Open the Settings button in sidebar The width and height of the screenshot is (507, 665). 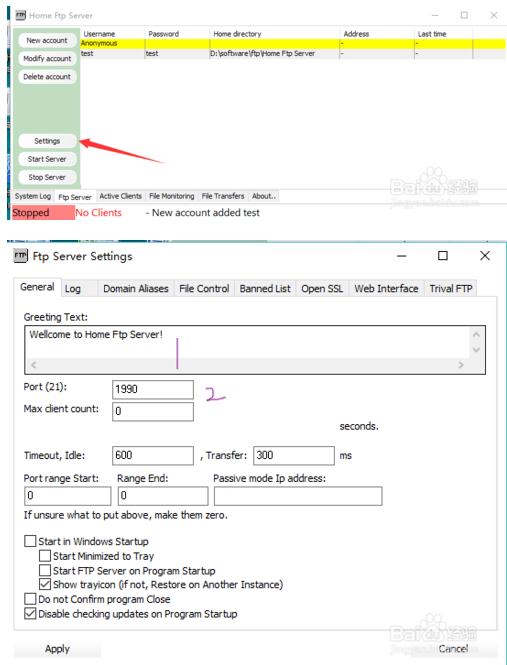pos(47,141)
